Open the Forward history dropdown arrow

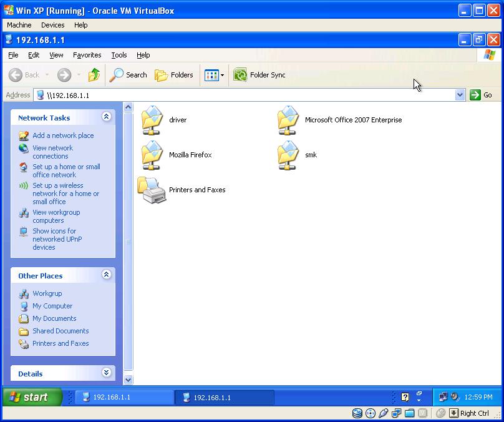pyautogui.click(x=79, y=75)
